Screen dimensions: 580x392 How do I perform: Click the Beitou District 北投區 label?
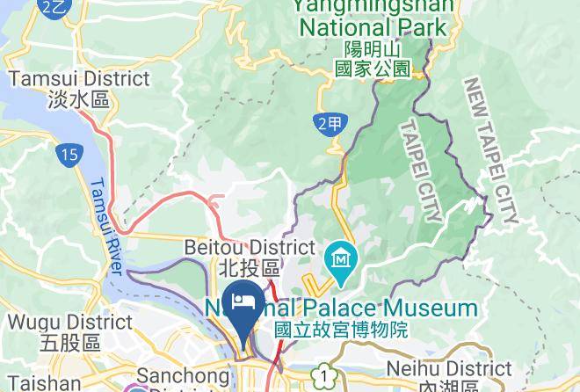tap(250, 258)
